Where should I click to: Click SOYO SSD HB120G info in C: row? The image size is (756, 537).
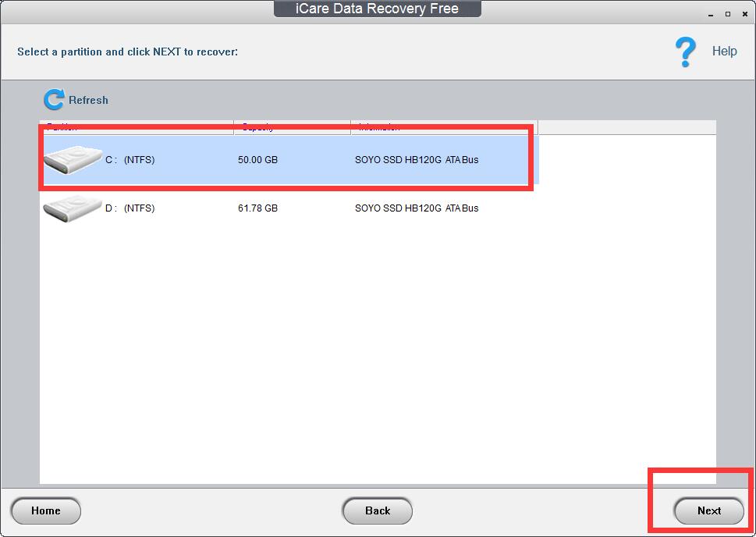417,160
